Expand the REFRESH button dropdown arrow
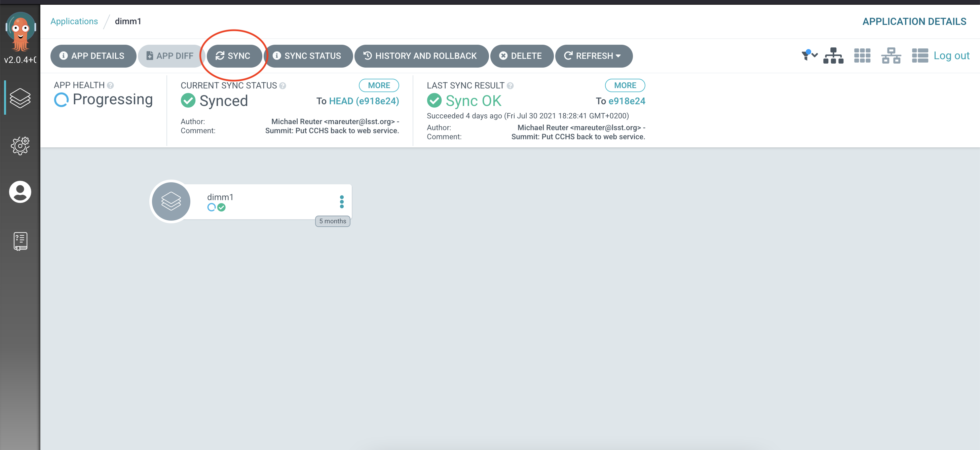The image size is (980, 450). [x=618, y=56]
